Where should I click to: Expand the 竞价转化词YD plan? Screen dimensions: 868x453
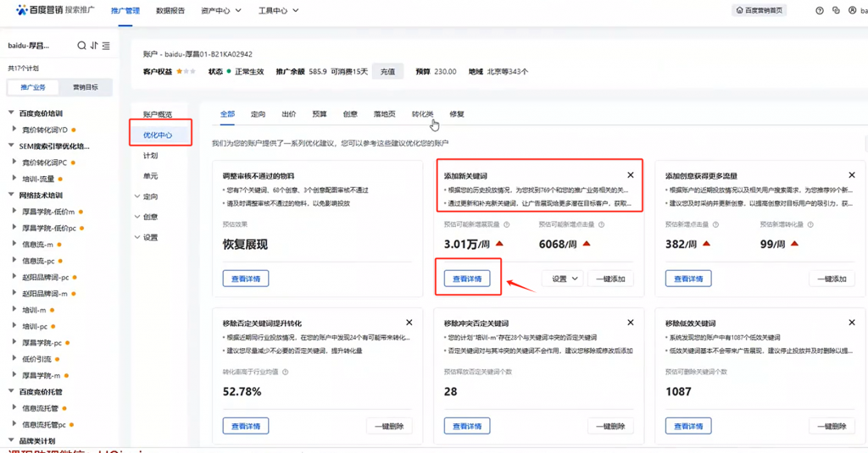tap(14, 129)
